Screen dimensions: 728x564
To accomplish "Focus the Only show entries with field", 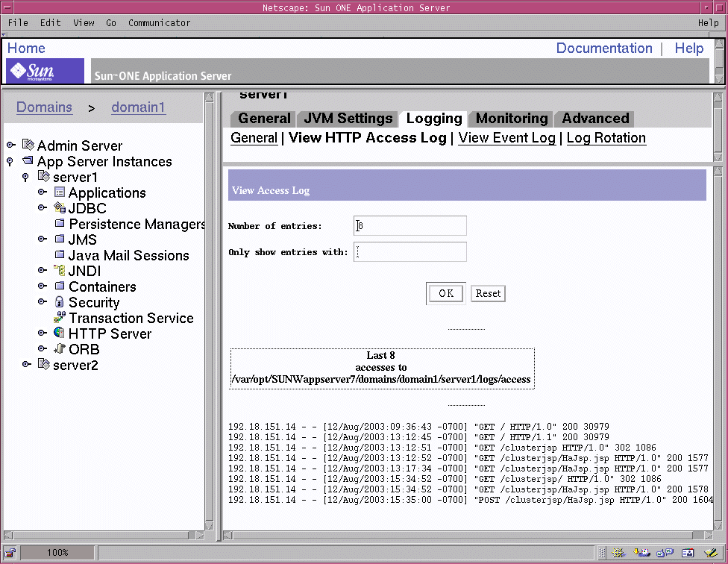I will tap(410, 251).
